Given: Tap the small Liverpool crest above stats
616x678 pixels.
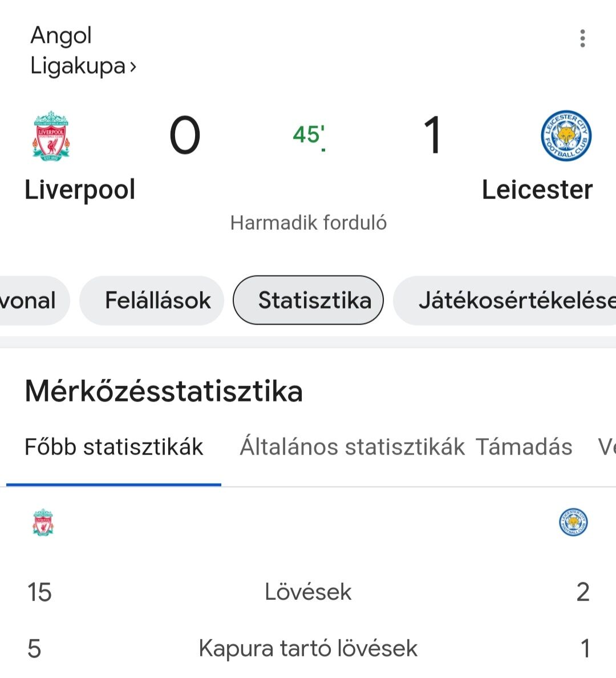Looking at the screenshot, I should (43, 522).
